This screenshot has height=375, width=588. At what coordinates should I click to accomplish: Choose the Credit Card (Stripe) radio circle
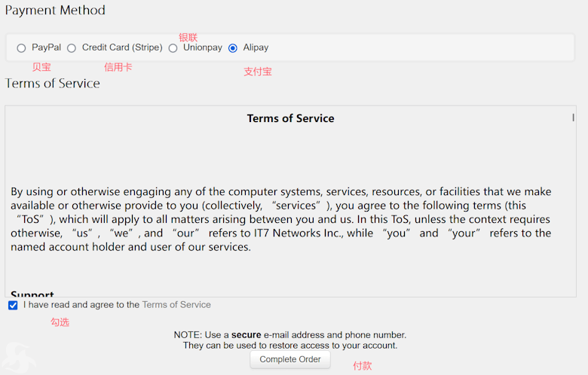[x=72, y=48]
